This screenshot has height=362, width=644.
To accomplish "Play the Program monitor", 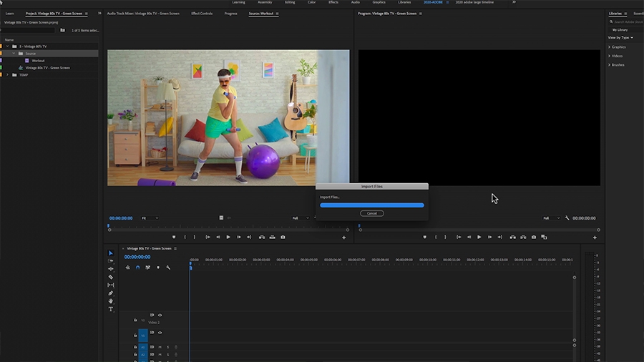I will point(479,238).
